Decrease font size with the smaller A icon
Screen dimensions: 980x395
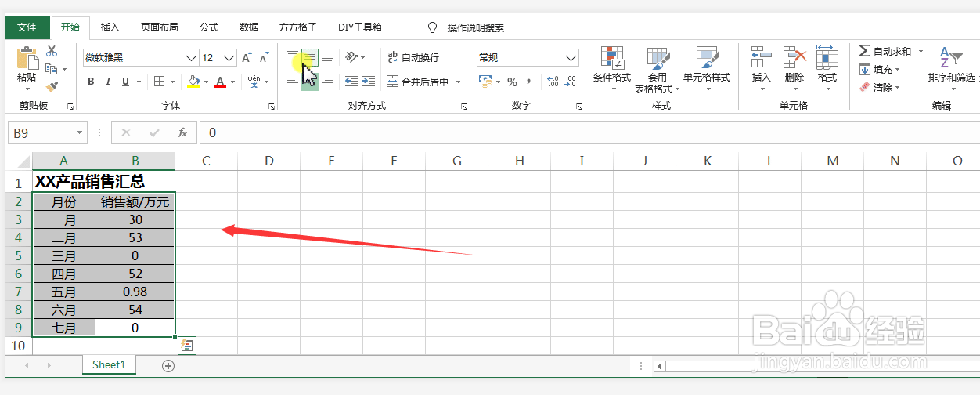(x=265, y=58)
